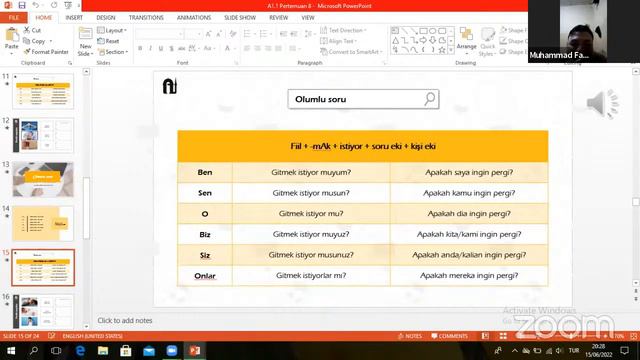Click the Undo icon in Quick Access toolbar
The width and height of the screenshot is (640, 360).
point(36,5)
